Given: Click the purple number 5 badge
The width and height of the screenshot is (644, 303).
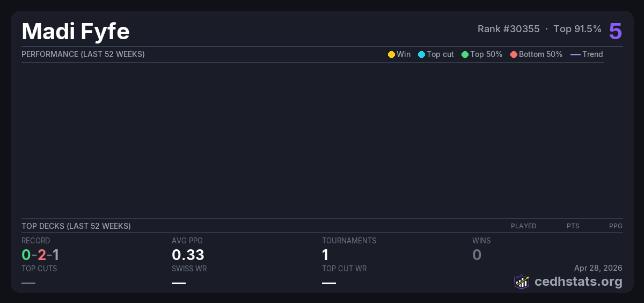Looking at the screenshot, I should tap(615, 32).
